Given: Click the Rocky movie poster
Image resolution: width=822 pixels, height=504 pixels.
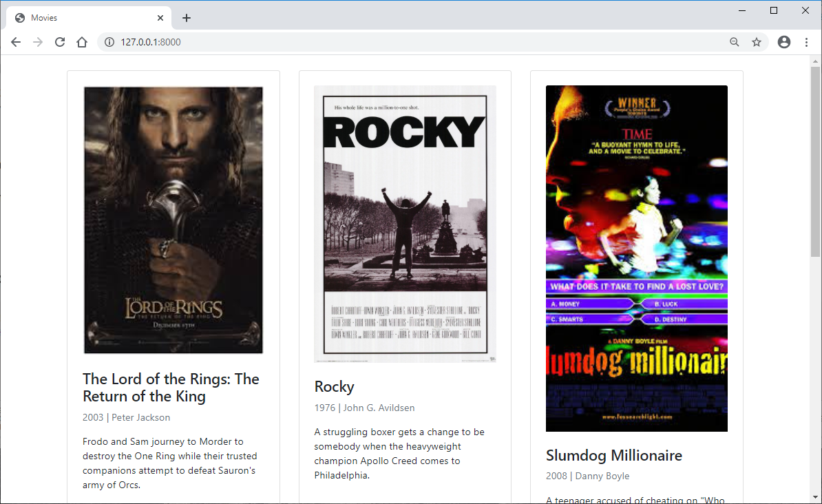Looking at the screenshot, I should (x=405, y=224).
